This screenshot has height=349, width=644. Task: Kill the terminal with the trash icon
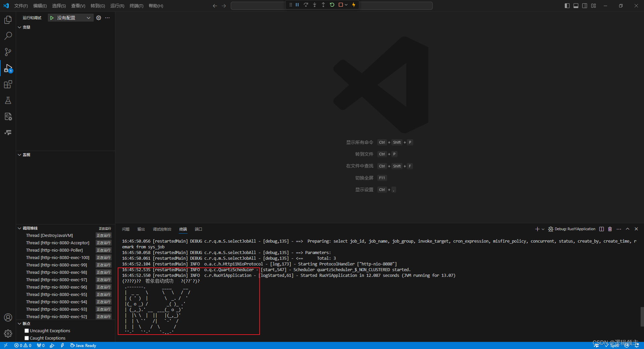[x=610, y=229]
